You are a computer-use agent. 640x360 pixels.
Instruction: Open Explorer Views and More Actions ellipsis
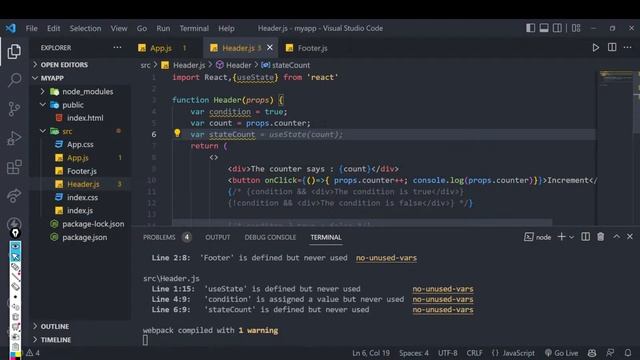(x=117, y=48)
